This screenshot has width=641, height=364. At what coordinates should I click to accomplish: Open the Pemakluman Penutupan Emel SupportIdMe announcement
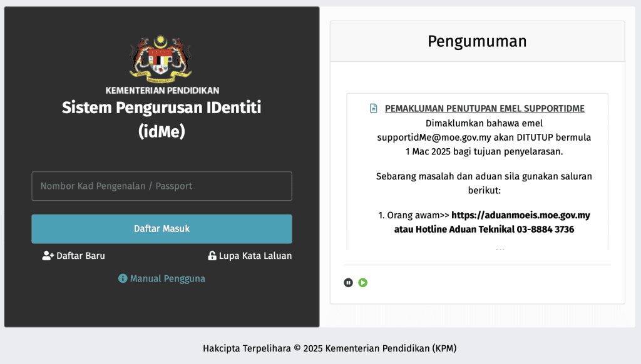(x=485, y=109)
